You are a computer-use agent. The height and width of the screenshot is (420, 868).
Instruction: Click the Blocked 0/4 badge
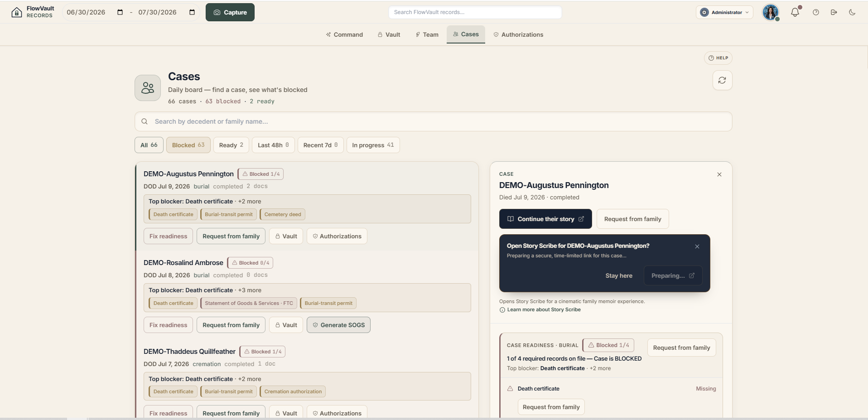(250, 263)
